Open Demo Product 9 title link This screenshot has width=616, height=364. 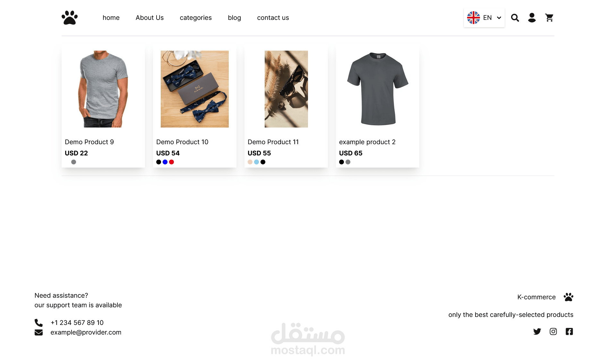[89, 142]
